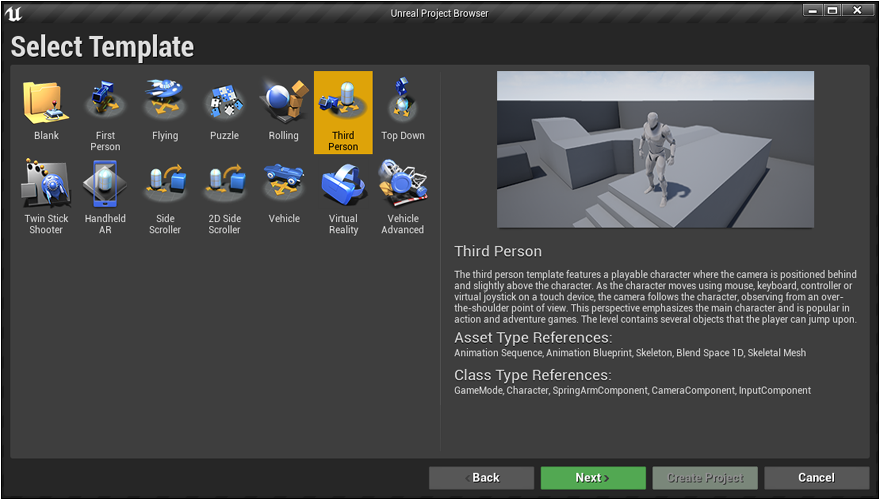Screen dimensions: 880x500
Task: Go Back to previous step
Action: (x=482, y=478)
